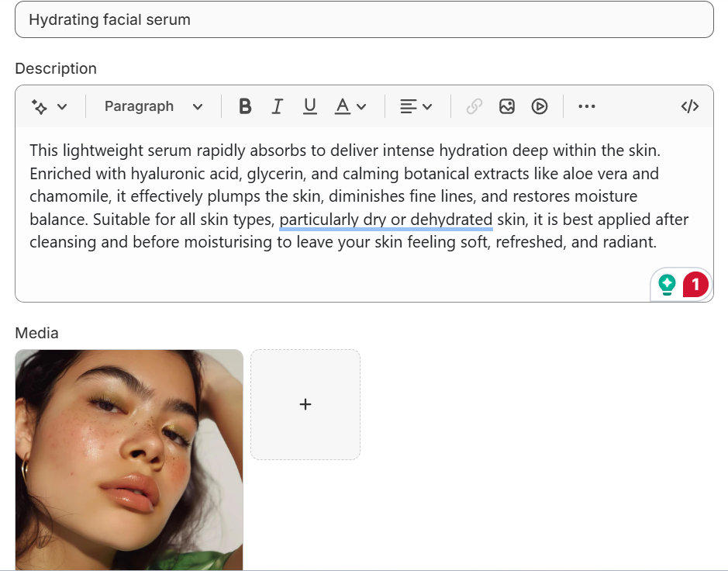728x571 pixels.
Task: Click the Hydrating facial serum title field
Action: click(364, 19)
